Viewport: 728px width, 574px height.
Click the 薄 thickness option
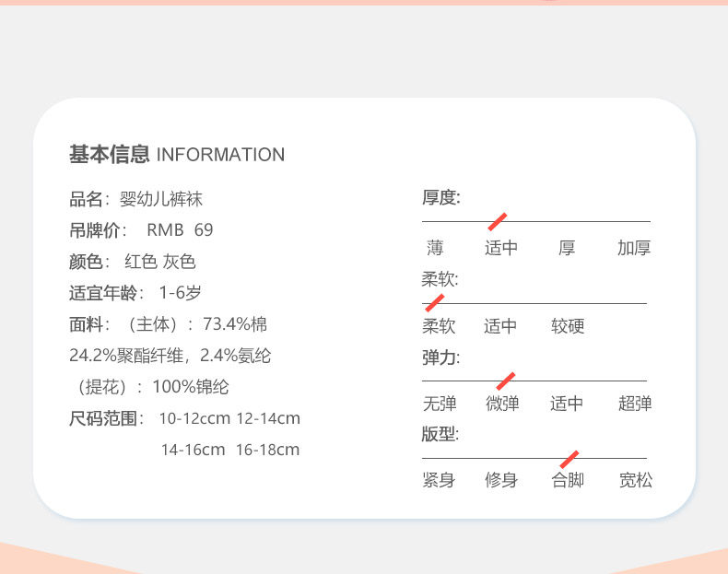tap(435, 248)
